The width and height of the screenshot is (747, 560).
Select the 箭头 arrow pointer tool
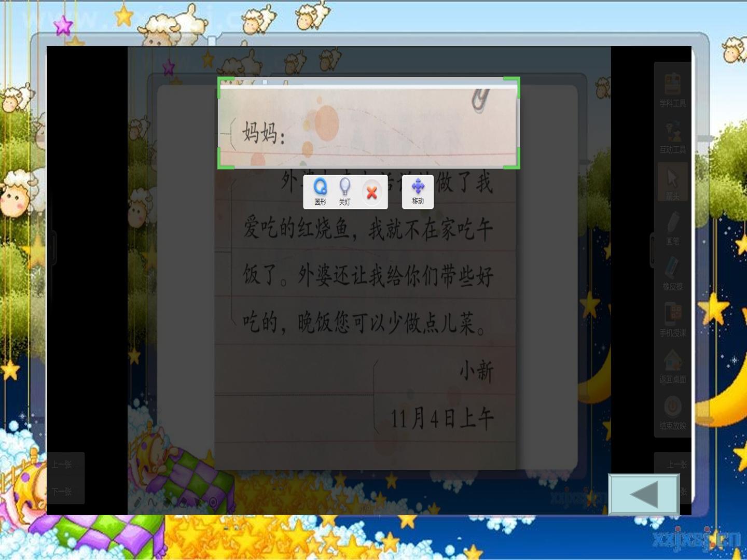coord(672,183)
